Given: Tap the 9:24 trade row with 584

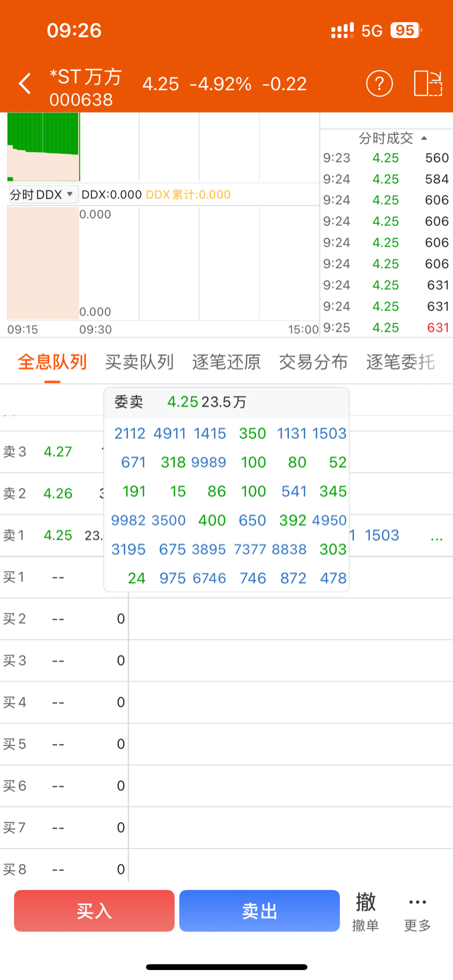Looking at the screenshot, I should coord(386,179).
